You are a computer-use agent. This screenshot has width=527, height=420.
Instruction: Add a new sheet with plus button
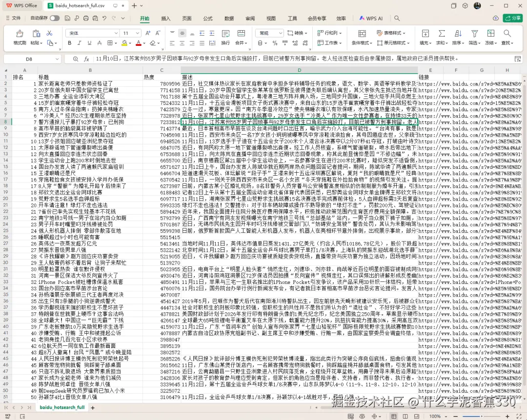click(x=93, y=408)
